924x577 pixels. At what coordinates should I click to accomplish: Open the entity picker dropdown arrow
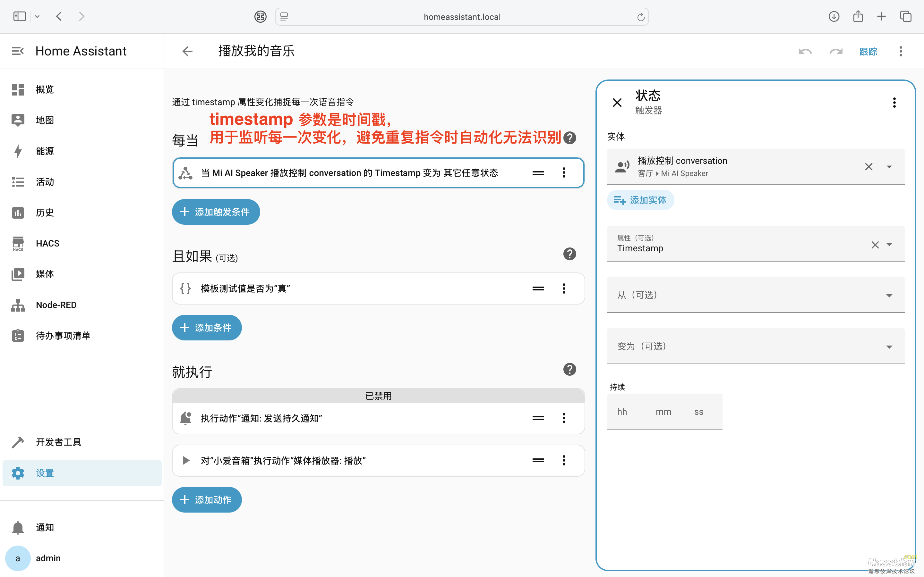(889, 167)
